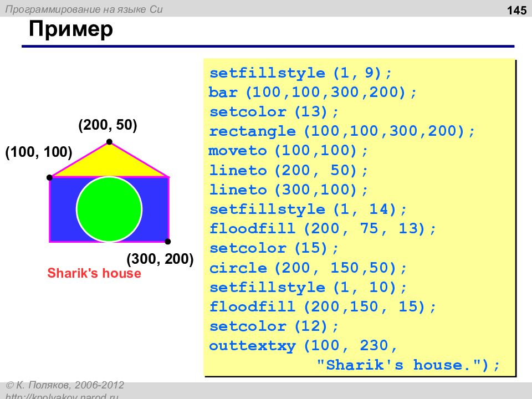Click the code line "floodfill (200,150, 15);"
The height and width of the screenshot is (399, 532).
[x=323, y=306]
